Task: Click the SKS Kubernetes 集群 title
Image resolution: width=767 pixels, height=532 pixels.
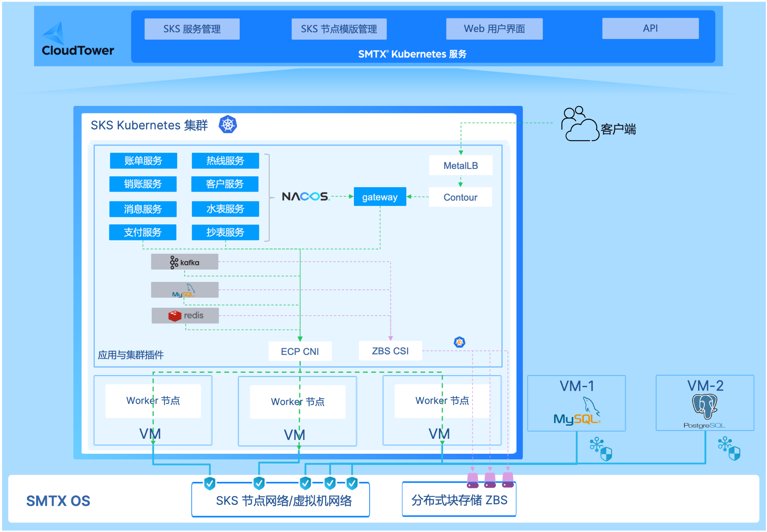Action: pos(149,125)
